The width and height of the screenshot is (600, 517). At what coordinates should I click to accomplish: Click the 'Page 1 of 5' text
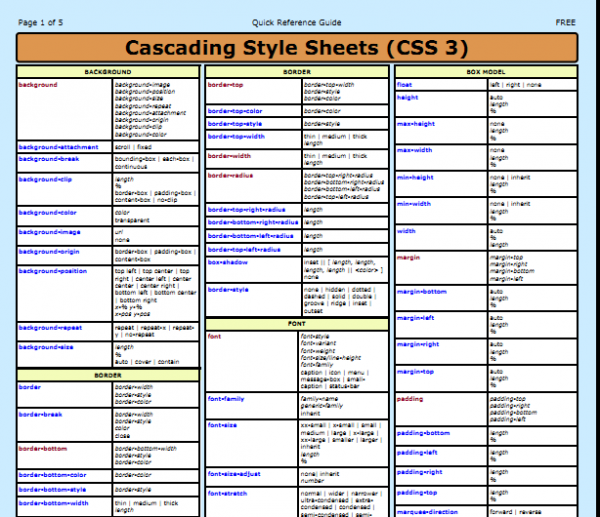[41, 23]
